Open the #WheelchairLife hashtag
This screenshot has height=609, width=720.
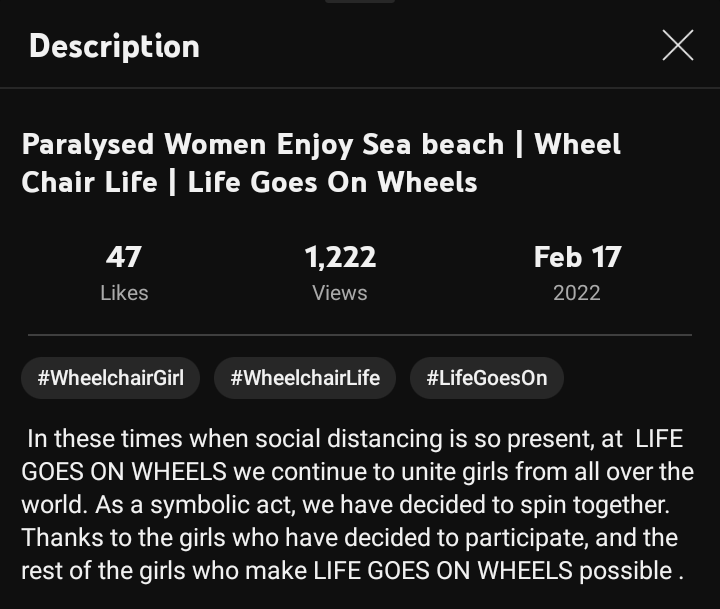(x=305, y=378)
